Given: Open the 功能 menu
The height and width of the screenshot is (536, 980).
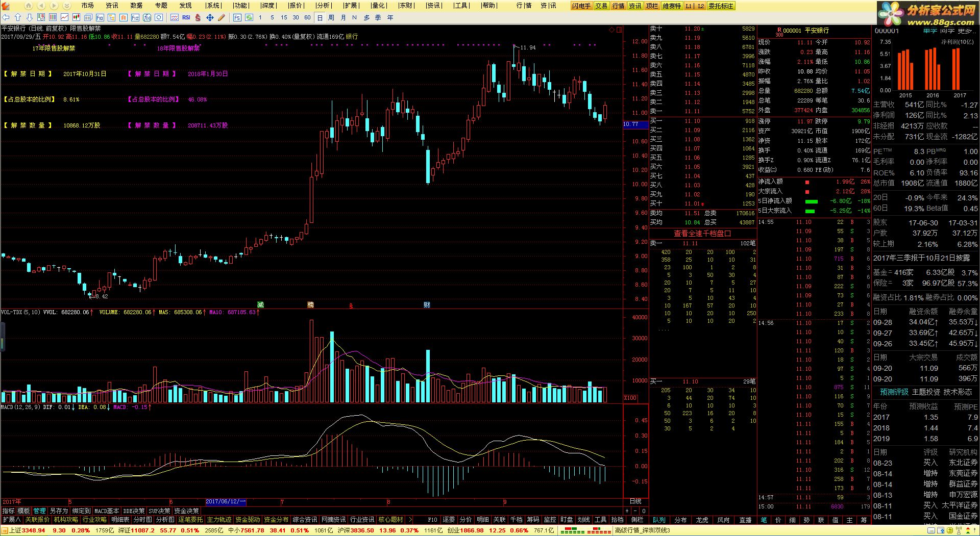Looking at the screenshot, I should coord(241,6).
